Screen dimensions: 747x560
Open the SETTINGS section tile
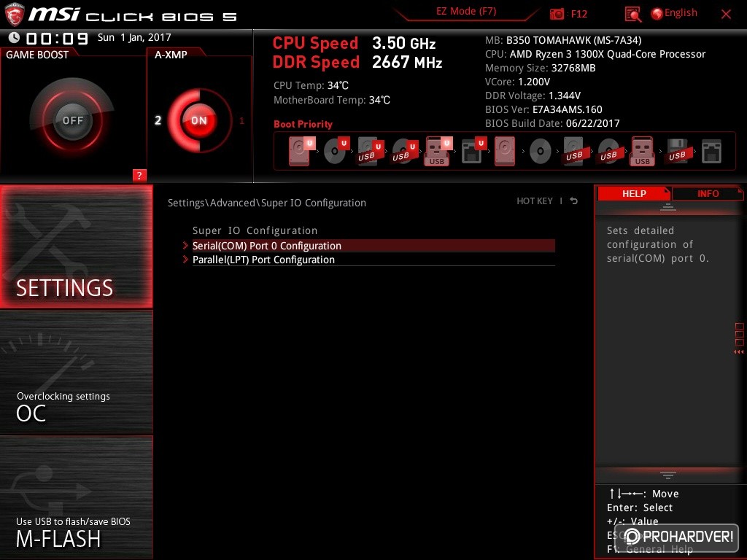[x=76, y=246]
